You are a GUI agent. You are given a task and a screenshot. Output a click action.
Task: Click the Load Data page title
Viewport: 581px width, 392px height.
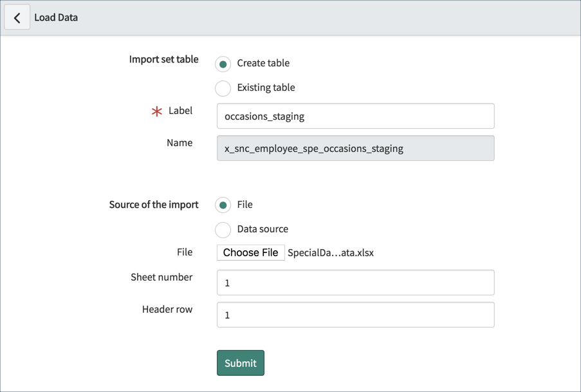pyautogui.click(x=56, y=17)
